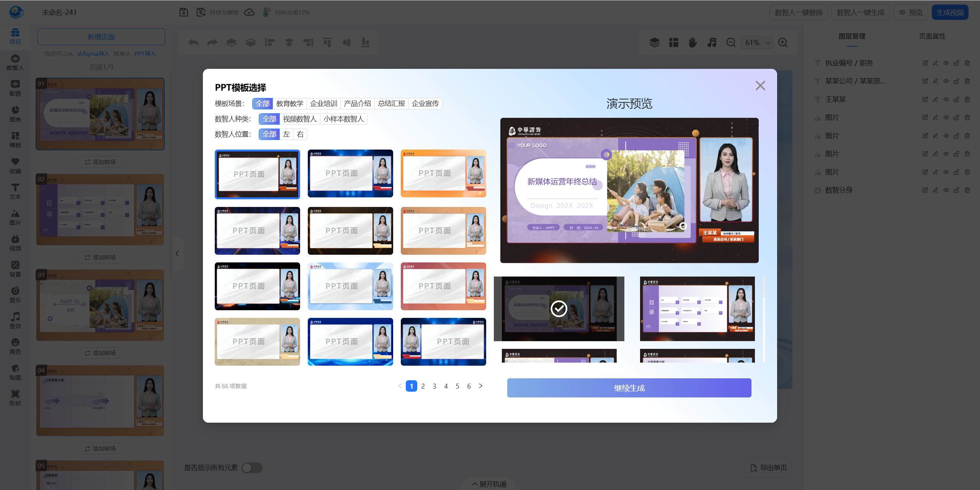980x490 pixels.
Task: Open the 61% zoom level dropdown
Action: click(x=757, y=42)
